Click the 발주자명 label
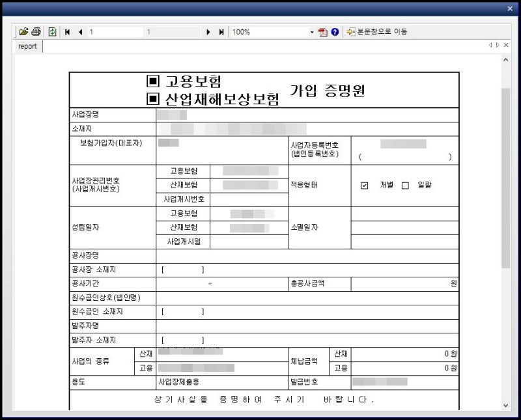Image resolution: width=521 pixels, height=420 pixels. pyautogui.click(x=85, y=326)
